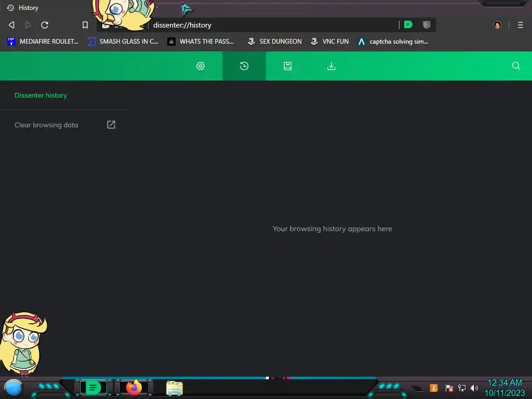Search history with the magnifier icon
The image size is (532, 399).
[x=516, y=66]
